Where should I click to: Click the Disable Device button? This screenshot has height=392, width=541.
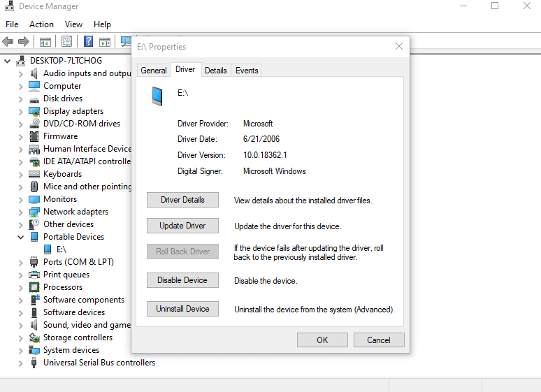pyautogui.click(x=182, y=280)
